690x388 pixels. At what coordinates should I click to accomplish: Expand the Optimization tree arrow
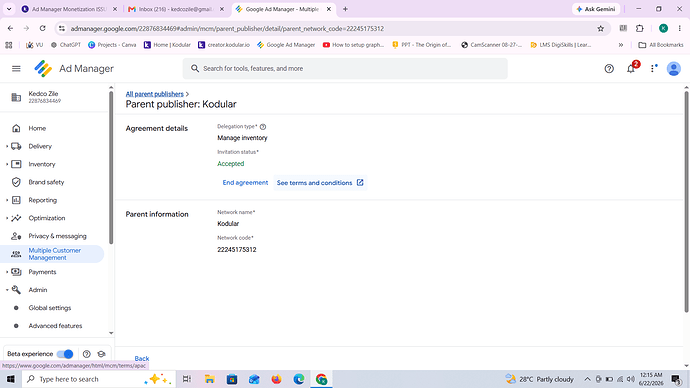click(7, 218)
